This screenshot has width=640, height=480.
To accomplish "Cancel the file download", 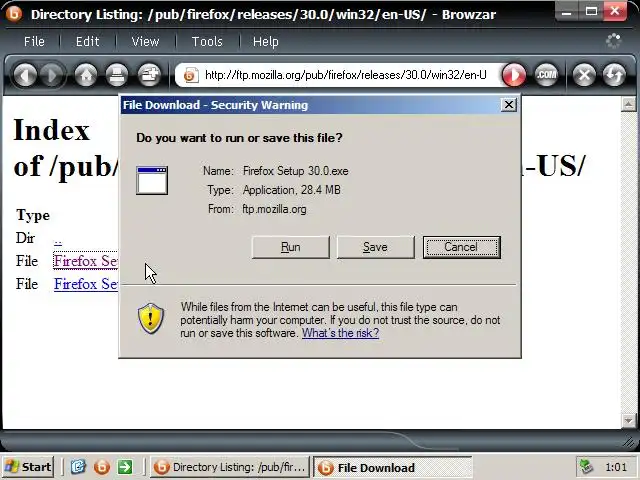I will (462, 247).
